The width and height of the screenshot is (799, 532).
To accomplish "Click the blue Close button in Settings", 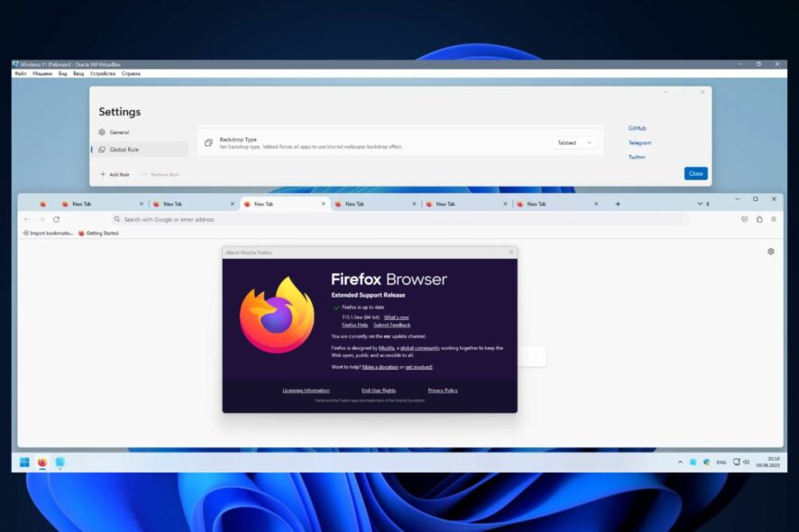I will pyautogui.click(x=695, y=173).
